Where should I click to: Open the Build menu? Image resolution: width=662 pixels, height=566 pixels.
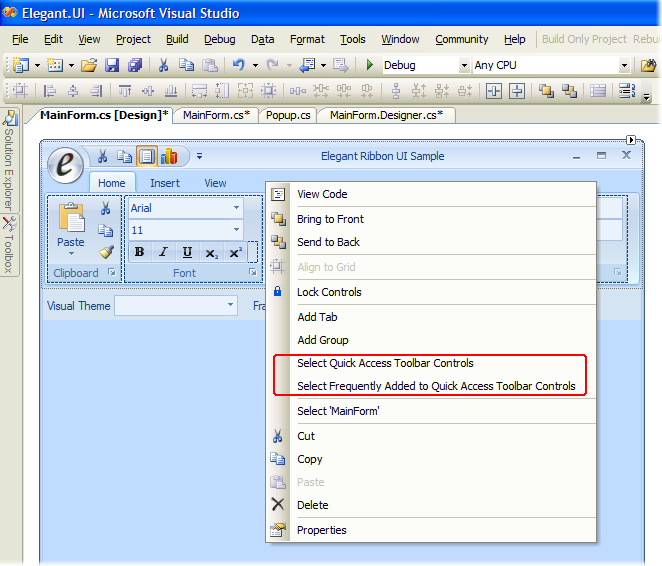pyautogui.click(x=177, y=39)
